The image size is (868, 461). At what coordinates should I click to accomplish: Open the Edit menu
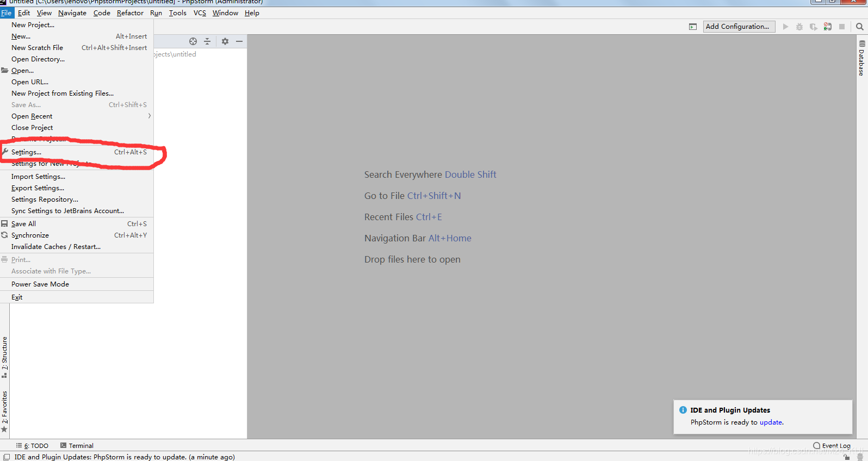24,13
